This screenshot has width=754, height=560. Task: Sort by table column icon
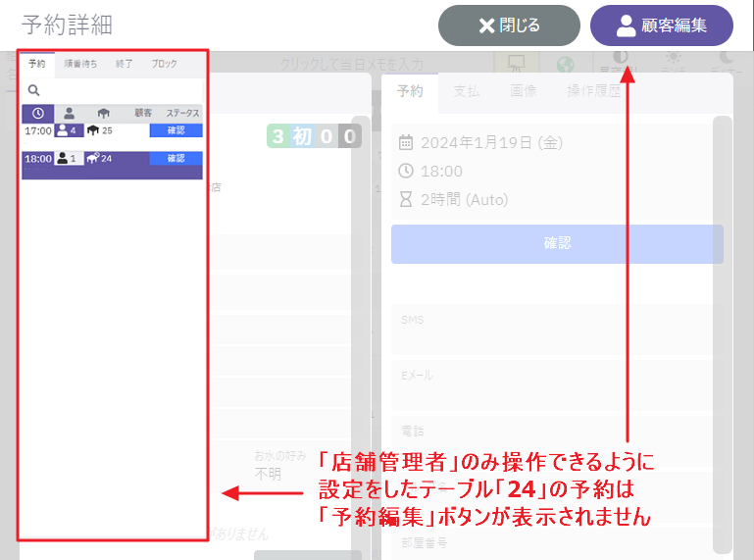click(x=103, y=114)
